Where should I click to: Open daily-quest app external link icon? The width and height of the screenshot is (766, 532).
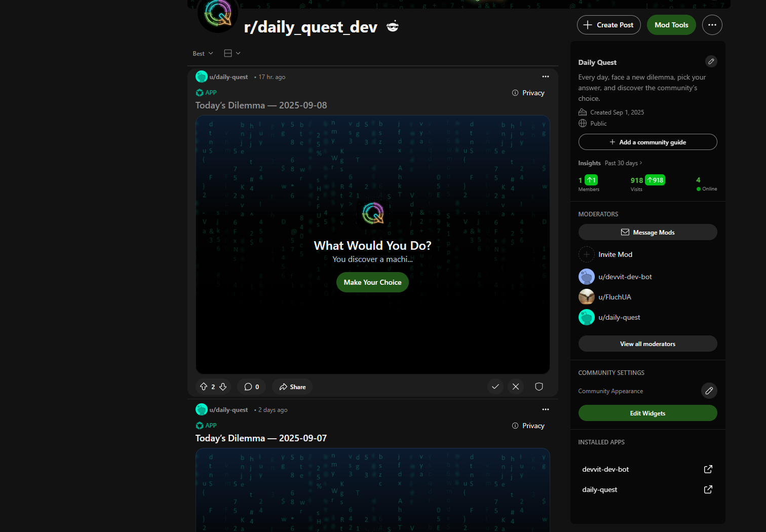click(708, 489)
